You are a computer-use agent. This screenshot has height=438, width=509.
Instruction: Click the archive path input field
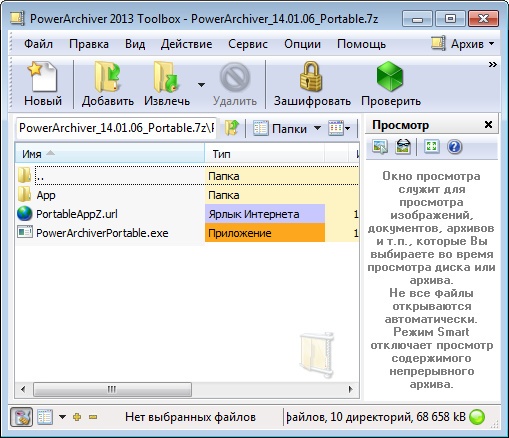click(x=116, y=128)
